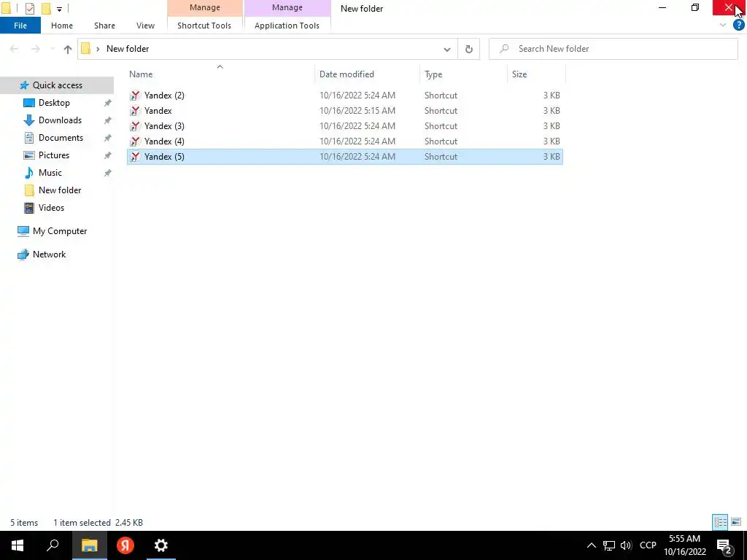Open the Shortcut Tools tab
Viewport: 747px width, 560px height.
(x=204, y=26)
